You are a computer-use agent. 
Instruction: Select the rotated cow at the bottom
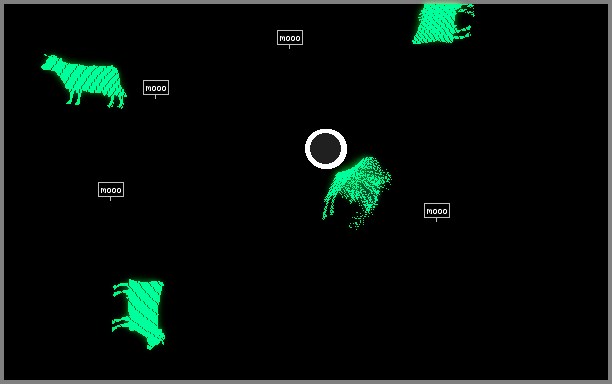point(139,314)
